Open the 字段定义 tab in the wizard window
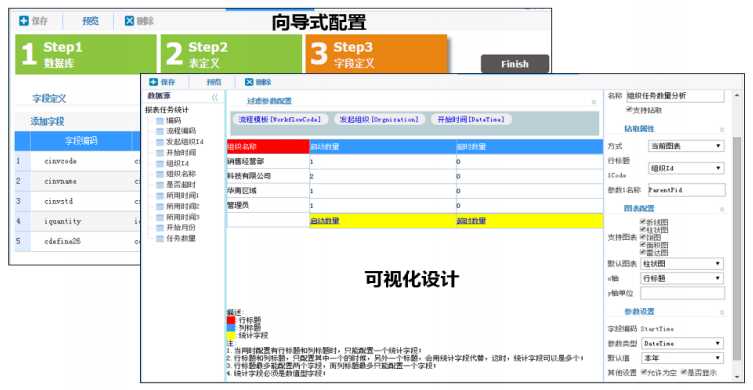The image size is (753, 390). tap(49, 98)
